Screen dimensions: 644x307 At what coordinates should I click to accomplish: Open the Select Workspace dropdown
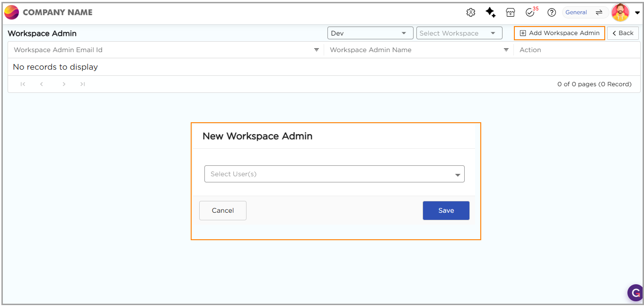[x=459, y=33]
